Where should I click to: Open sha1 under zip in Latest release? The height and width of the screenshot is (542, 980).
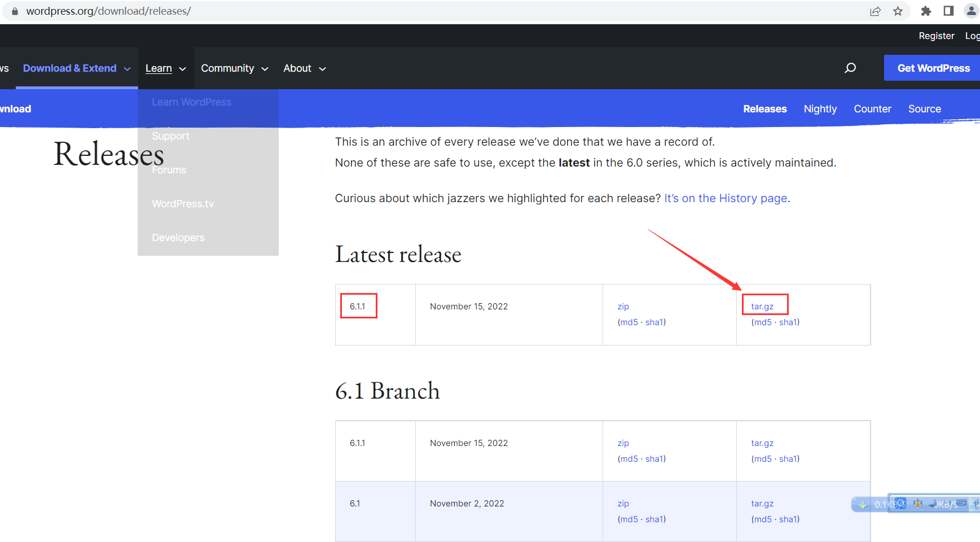[x=654, y=322]
